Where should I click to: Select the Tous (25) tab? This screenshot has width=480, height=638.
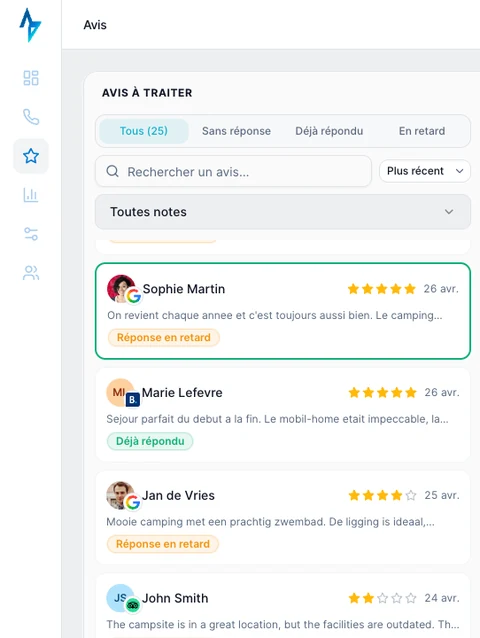tap(144, 131)
